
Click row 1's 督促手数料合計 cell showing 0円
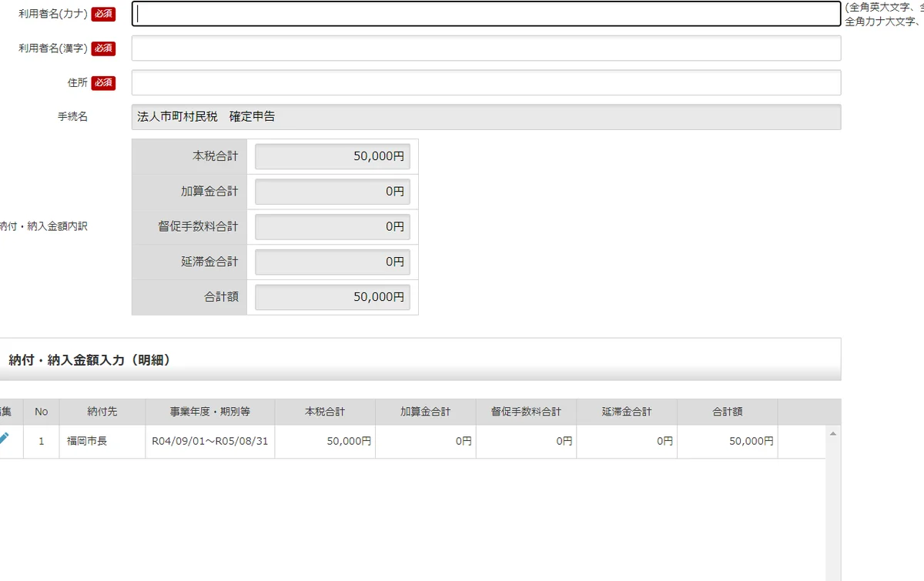tap(527, 442)
